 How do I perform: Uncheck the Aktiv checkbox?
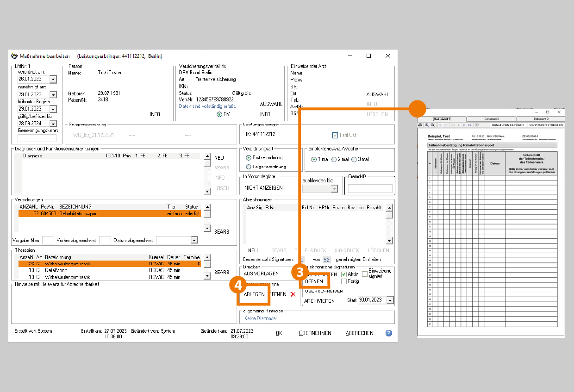tap(344, 274)
